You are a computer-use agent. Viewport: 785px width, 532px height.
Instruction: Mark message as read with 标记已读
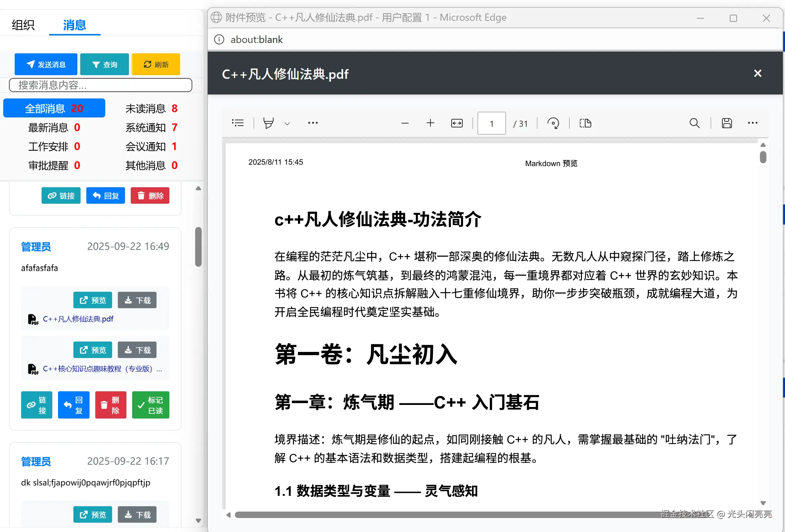(x=151, y=405)
